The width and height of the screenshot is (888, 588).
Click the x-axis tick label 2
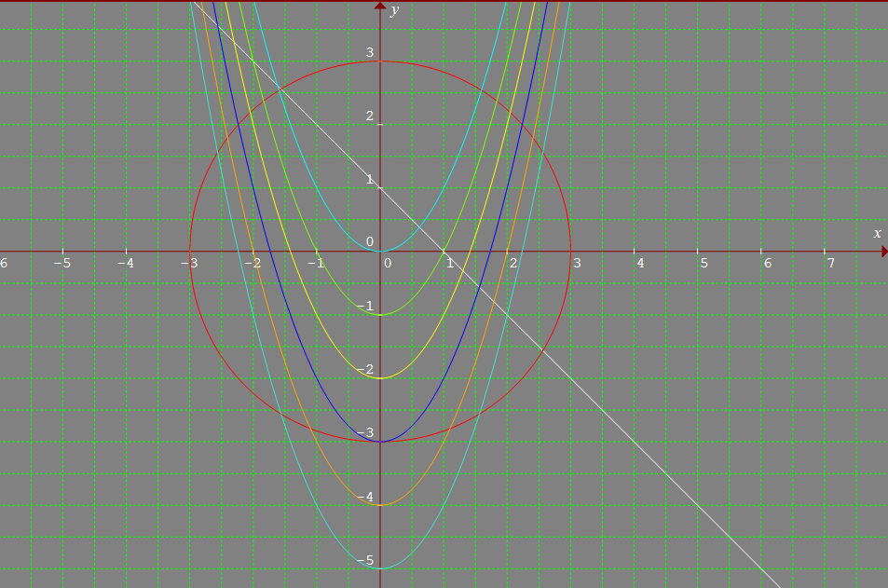pos(513,264)
